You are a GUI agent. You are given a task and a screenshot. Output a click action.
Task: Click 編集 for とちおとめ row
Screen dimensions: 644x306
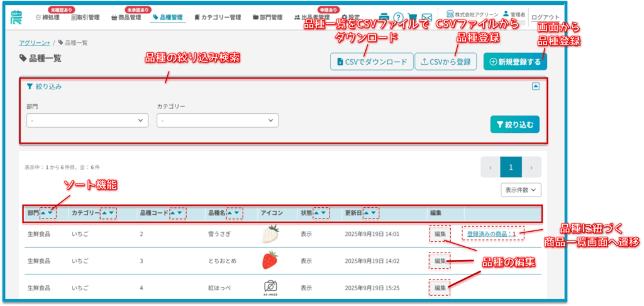click(x=440, y=261)
